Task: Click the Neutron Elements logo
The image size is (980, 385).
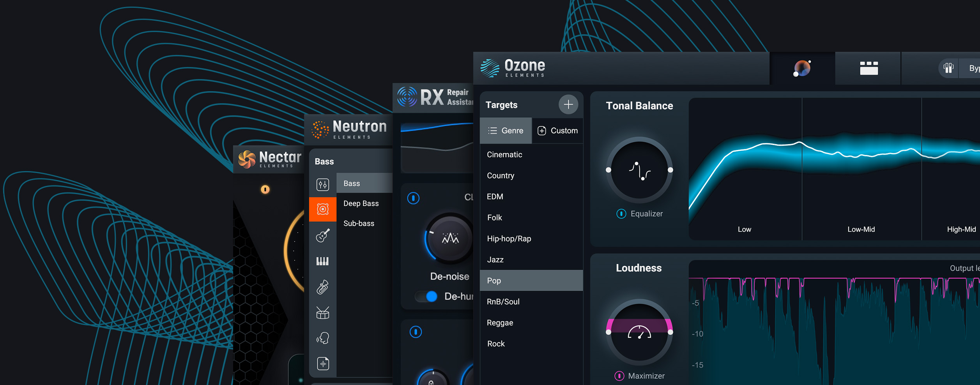Action: pyautogui.click(x=349, y=129)
